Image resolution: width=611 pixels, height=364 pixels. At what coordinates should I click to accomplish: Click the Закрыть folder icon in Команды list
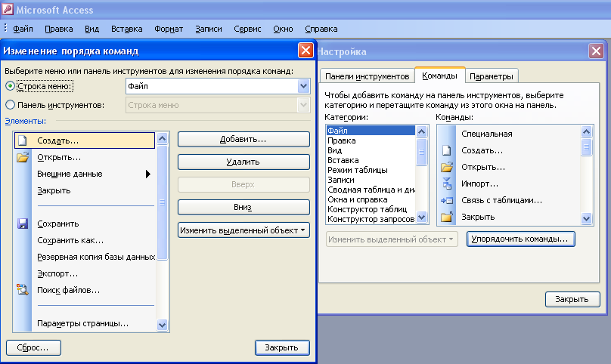point(447,217)
